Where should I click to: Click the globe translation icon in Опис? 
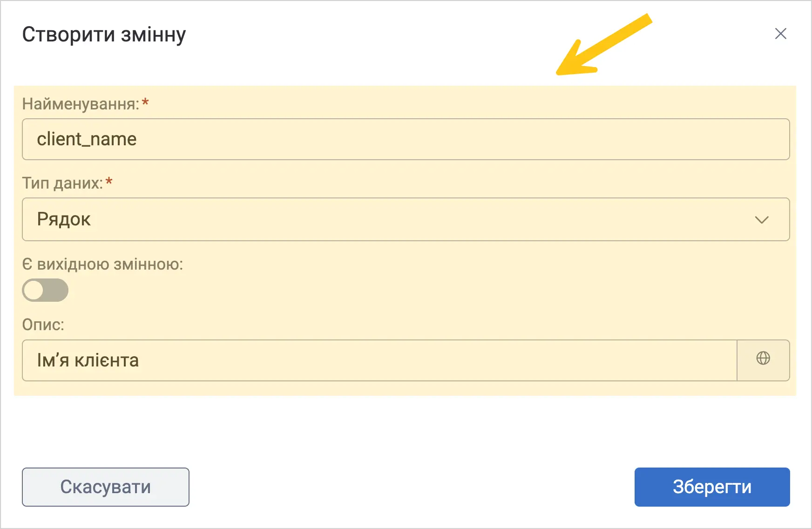[x=763, y=358]
